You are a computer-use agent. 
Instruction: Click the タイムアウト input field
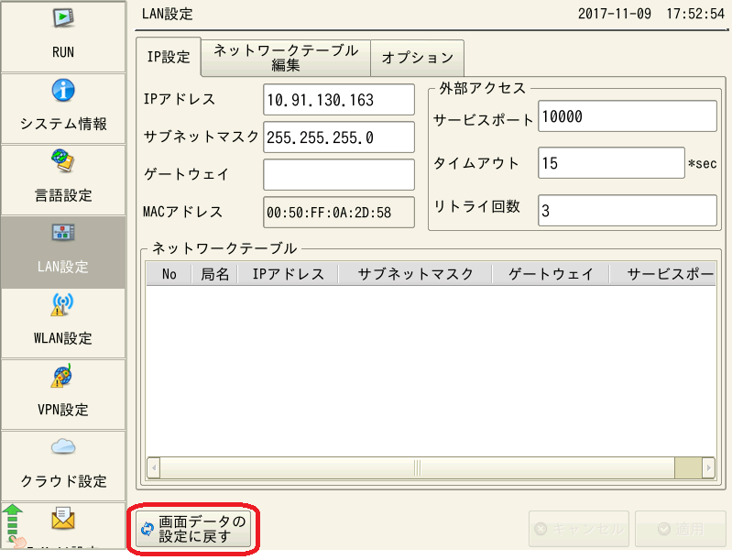(x=610, y=163)
